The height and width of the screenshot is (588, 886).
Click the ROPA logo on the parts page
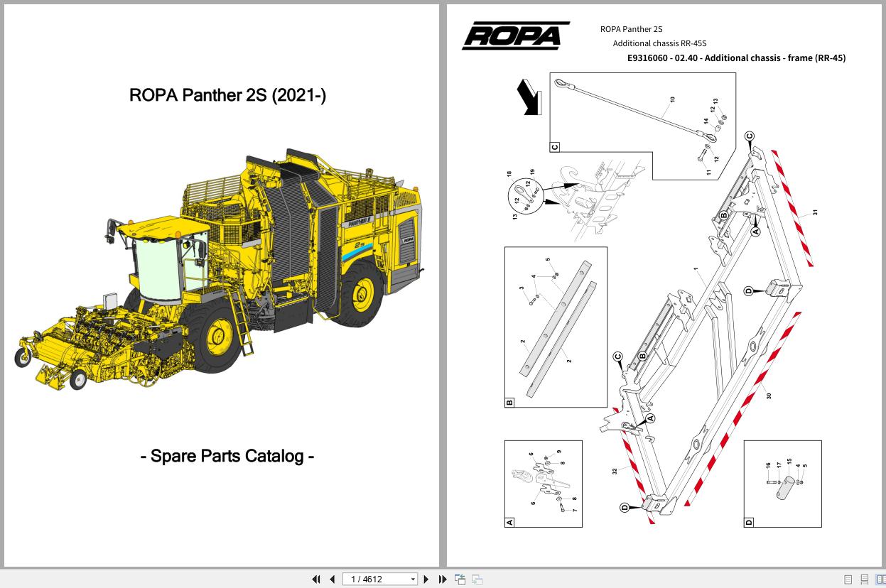[516, 36]
